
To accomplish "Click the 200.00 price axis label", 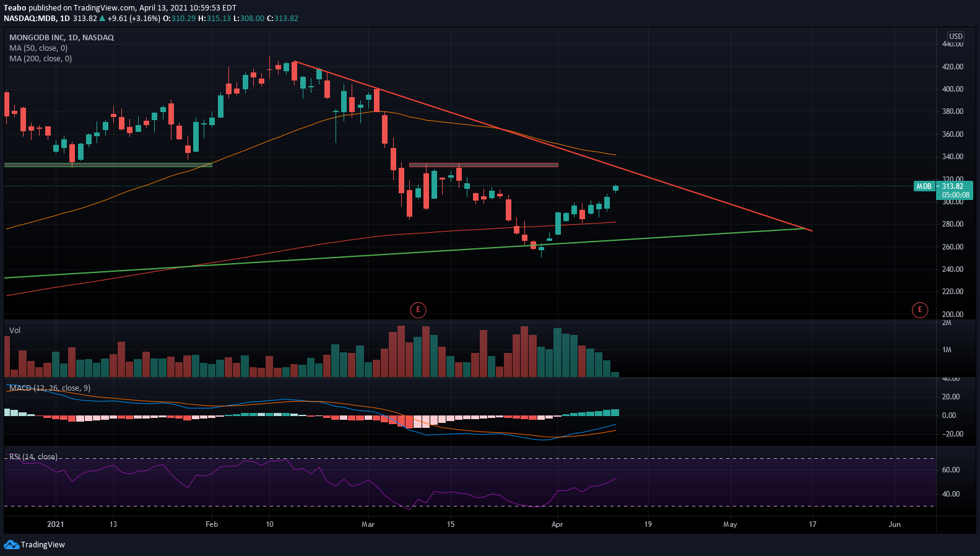I will coord(953,315).
